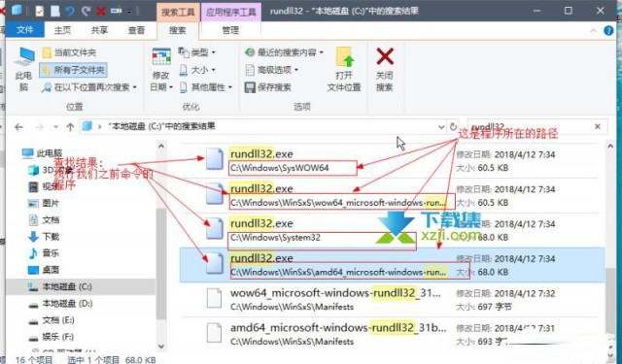Click the Refresh icon beside address bar
622x364 pixels.
(454, 126)
